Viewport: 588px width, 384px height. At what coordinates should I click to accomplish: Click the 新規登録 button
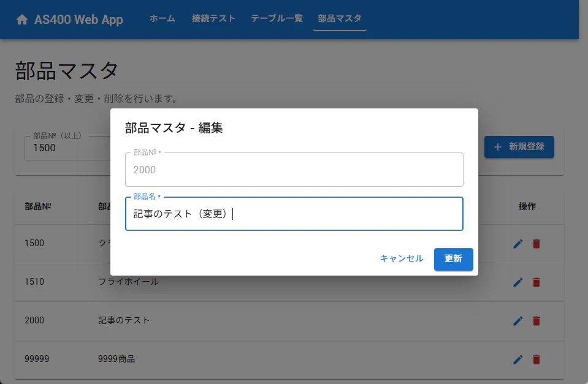click(x=519, y=147)
